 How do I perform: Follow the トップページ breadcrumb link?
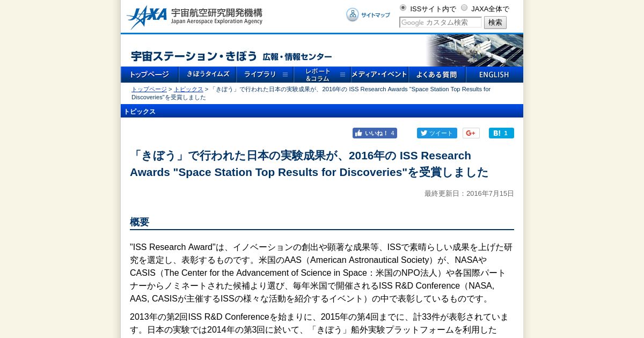(x=149, y=89)
